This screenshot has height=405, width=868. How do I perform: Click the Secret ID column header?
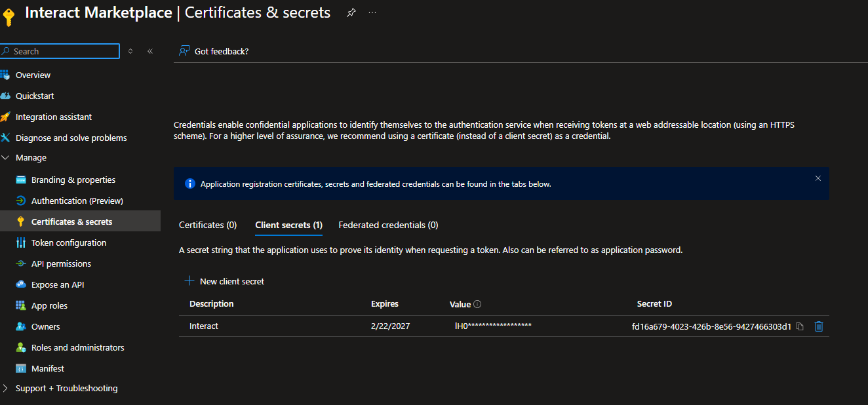[x=654, y=304]
